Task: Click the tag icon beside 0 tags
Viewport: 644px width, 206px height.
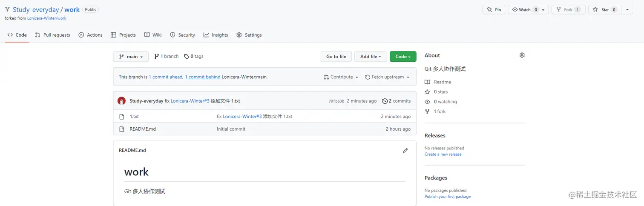Action: click(x=187, y=56)
